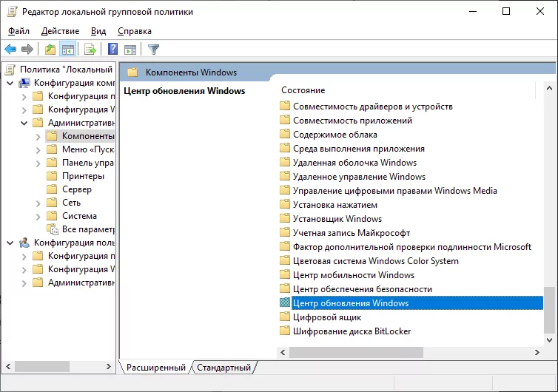Click the right pane vertical scrollbar thumb
Screen dimensions: 558x392
pos(548,309)
